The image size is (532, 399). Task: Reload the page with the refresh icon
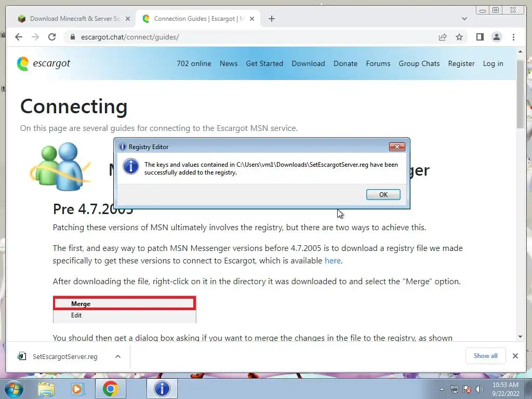point(52,37)
